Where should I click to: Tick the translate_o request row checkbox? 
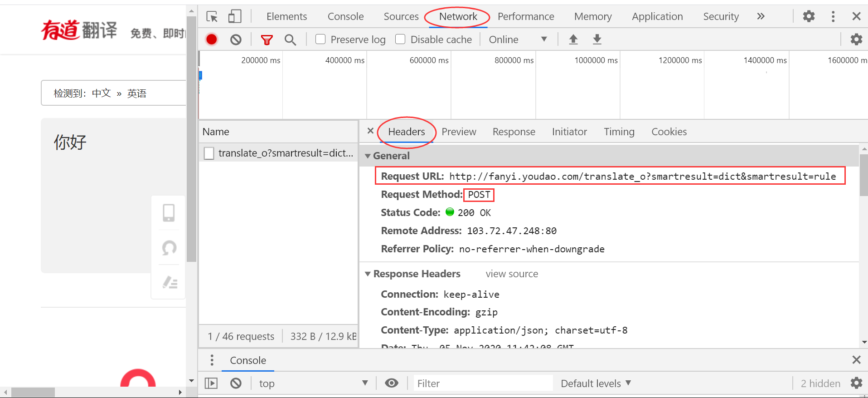(x=209, y=153)
